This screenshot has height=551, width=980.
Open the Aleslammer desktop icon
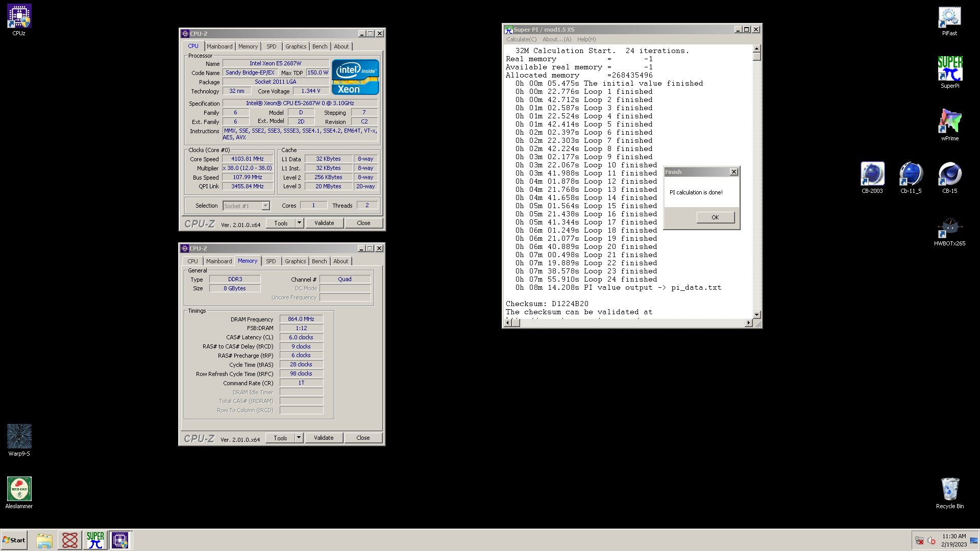click(x=19, y=493)
